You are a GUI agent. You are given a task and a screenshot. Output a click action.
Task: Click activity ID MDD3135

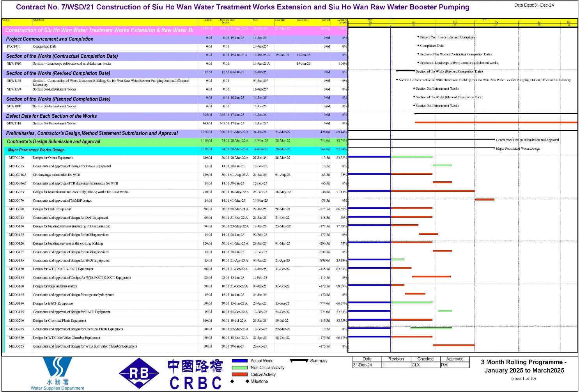16,261
